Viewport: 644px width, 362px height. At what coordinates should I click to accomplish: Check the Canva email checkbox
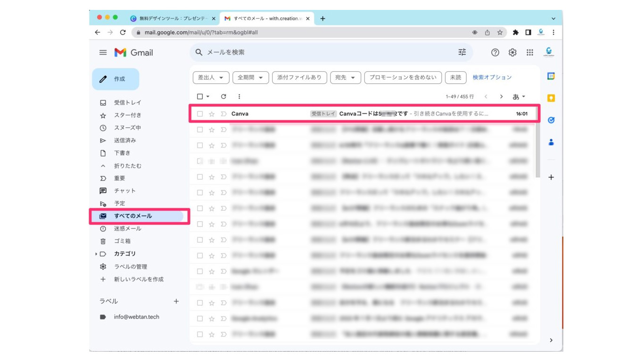[200, 114]
